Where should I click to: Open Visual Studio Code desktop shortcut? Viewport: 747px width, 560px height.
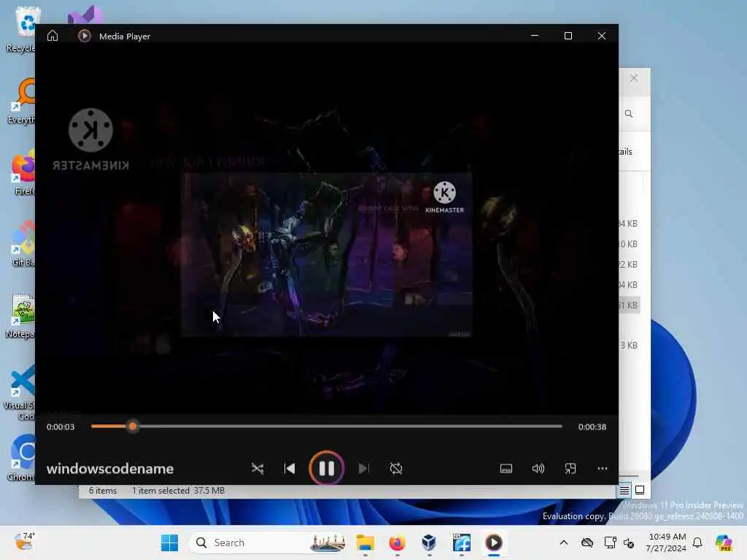20,392
